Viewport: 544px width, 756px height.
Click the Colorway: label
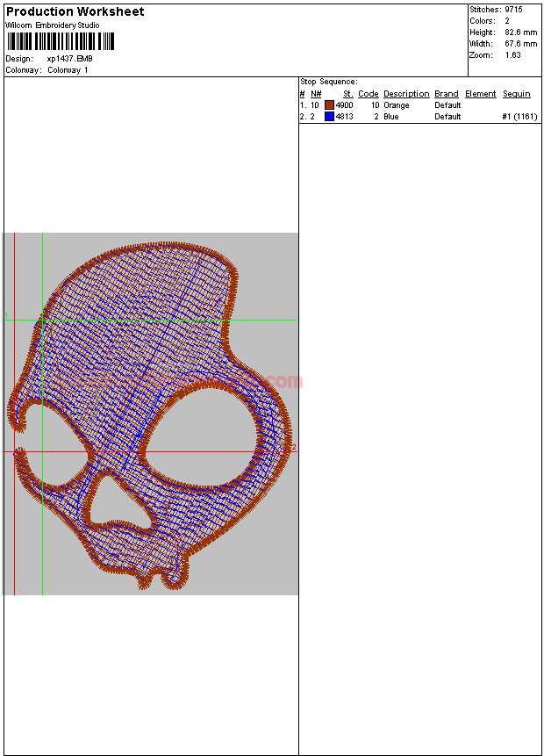pos(23,70)
